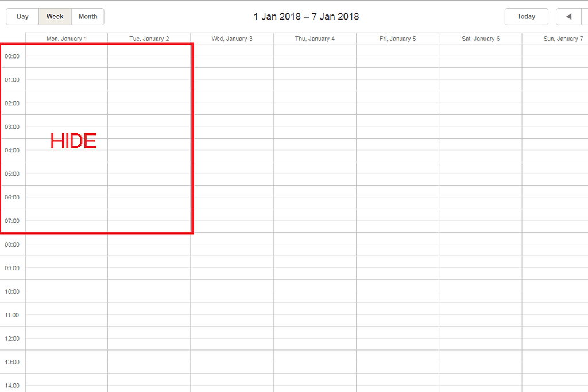
Task: Click the 07:00 time label
Action: pyautogui.click(x=12, y=221)
